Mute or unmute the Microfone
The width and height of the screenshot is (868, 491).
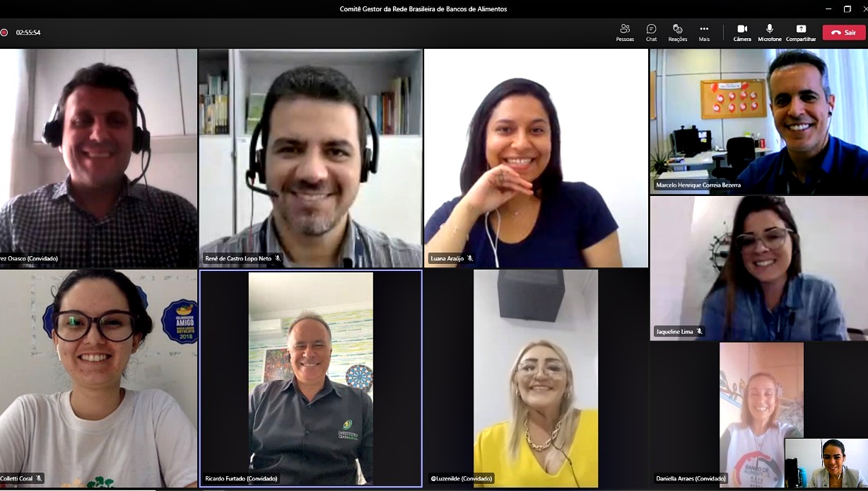tap(770, 33)
